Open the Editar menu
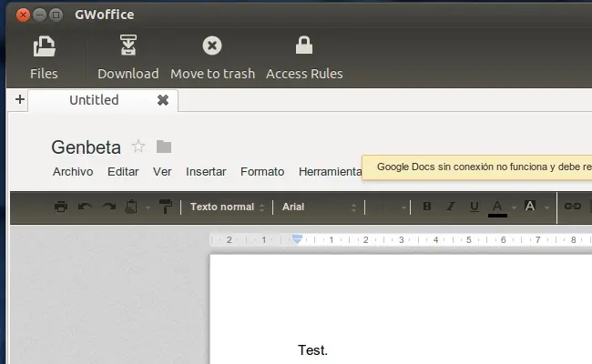Image resolution: width=592 pixels, height=364 pixels. tap(123, 172)
